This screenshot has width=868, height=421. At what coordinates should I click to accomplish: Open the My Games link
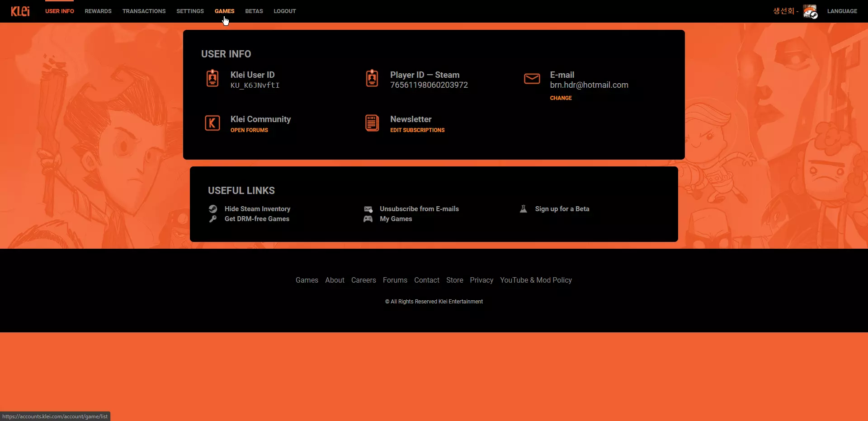[x=396, y=219]
